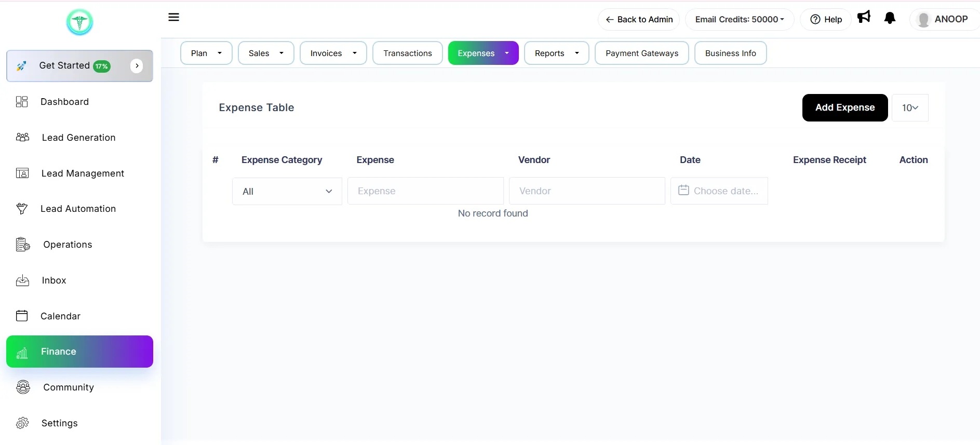980x445 pixels.
Task: Open the Expense Category All dropdown
Action: click(287, 191)
